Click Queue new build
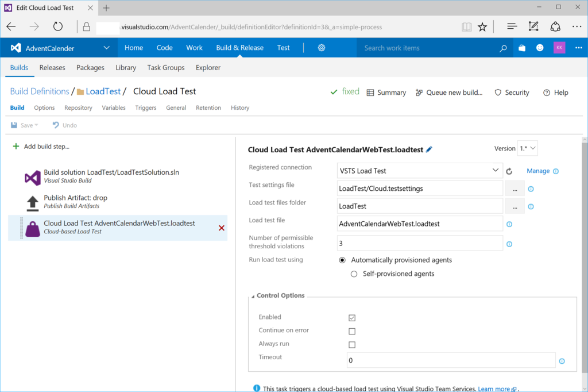Viewport: 588px width, 392px height. pyautogui.click(x=449, y=93)
